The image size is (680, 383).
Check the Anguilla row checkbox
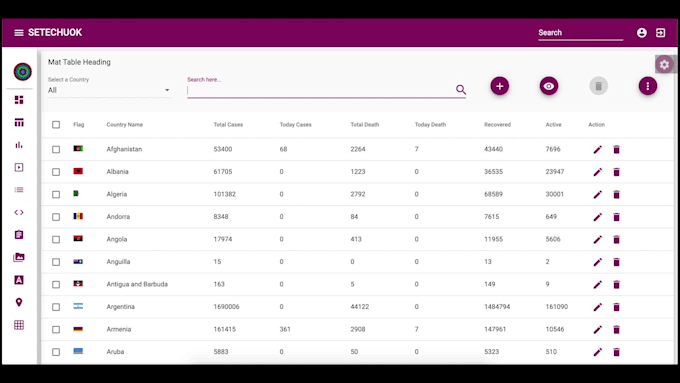point(56,262)
